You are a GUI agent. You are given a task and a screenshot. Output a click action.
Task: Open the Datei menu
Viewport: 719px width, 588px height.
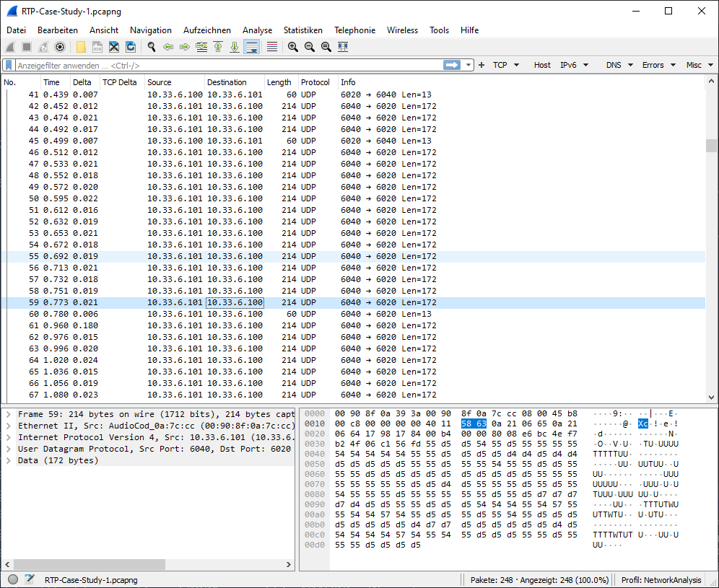pyautogui.click(x=16, y=30)
